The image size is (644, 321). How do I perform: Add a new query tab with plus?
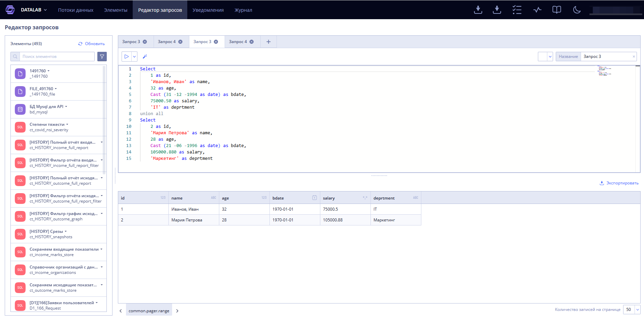pyautogui.click(x=268, y=42)
